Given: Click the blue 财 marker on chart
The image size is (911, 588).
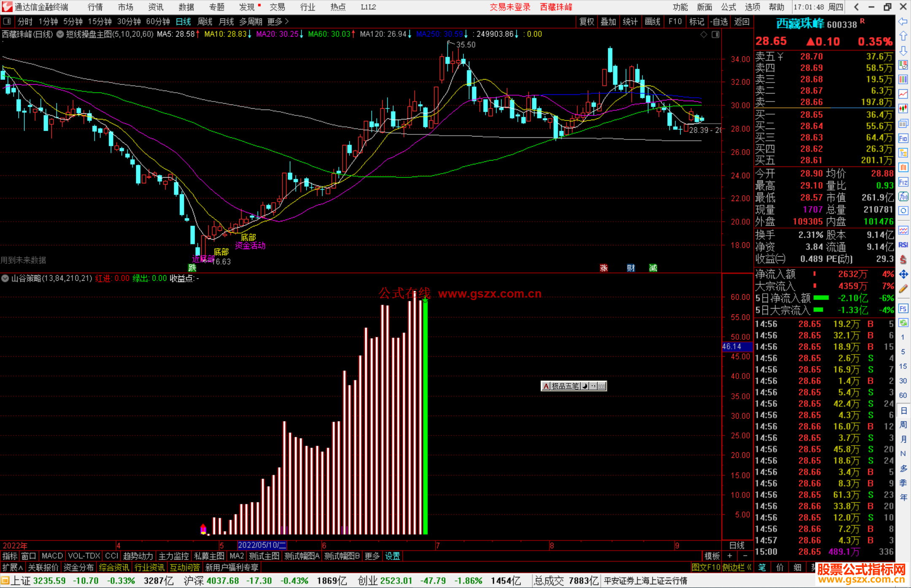Looking at the screenshot, I should pos(631,268).
